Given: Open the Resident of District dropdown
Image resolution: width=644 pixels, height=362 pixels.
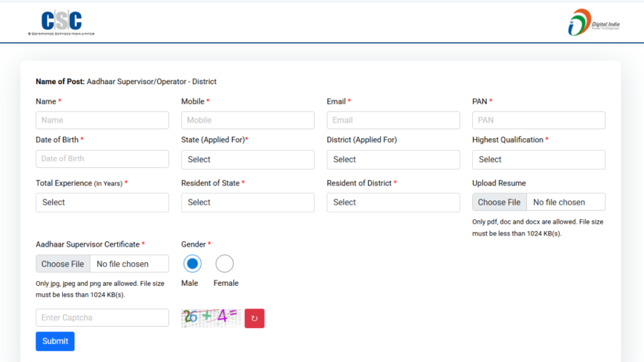Looking at the screenshot, I should pos(393,202).
